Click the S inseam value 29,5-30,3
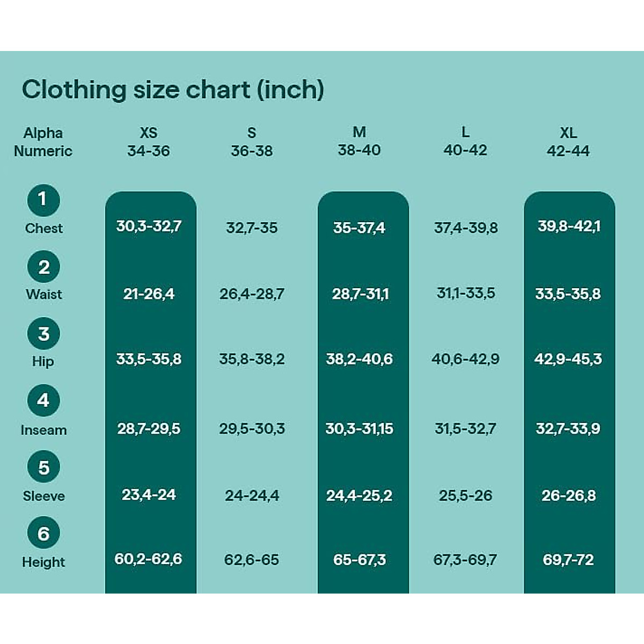644x644 pixels. point(252,429)
